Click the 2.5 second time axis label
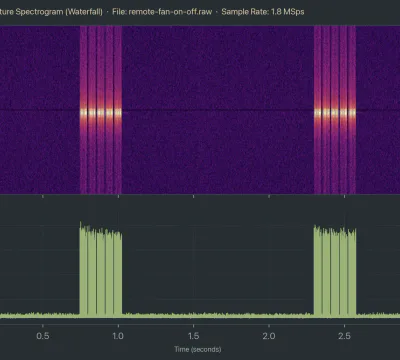 344,335
